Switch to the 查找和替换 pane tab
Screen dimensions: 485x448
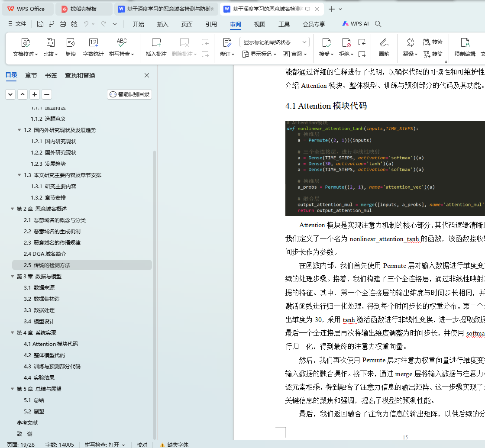click(80, 75)
